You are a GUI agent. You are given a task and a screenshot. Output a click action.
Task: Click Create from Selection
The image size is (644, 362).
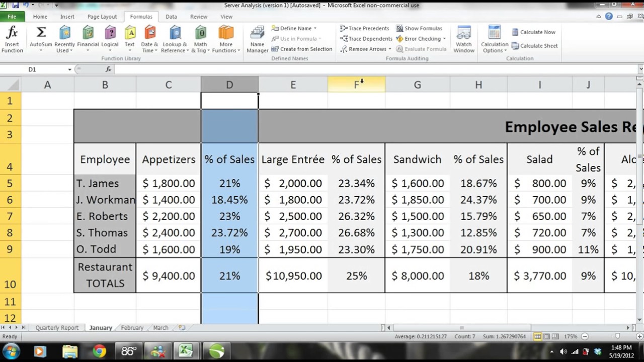302,49
